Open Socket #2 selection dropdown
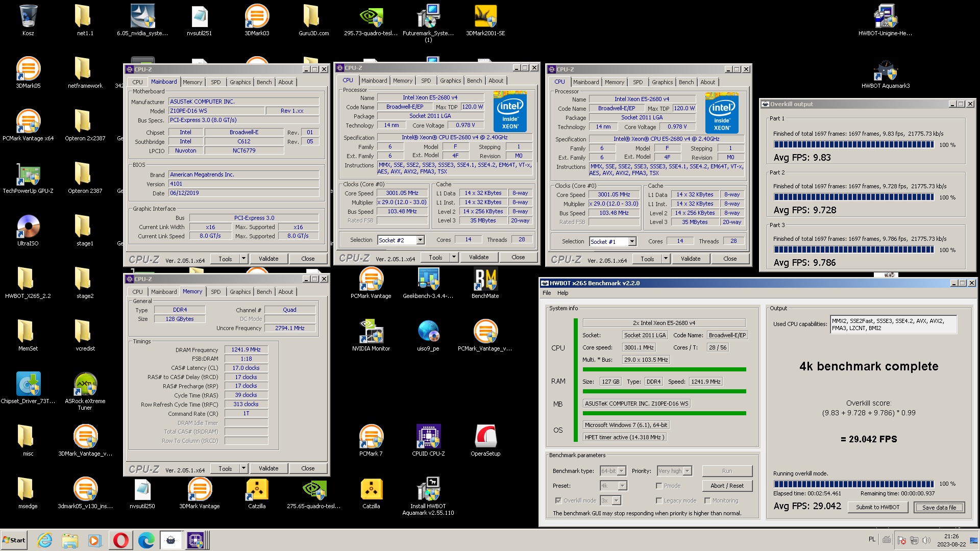 (420, 240)
